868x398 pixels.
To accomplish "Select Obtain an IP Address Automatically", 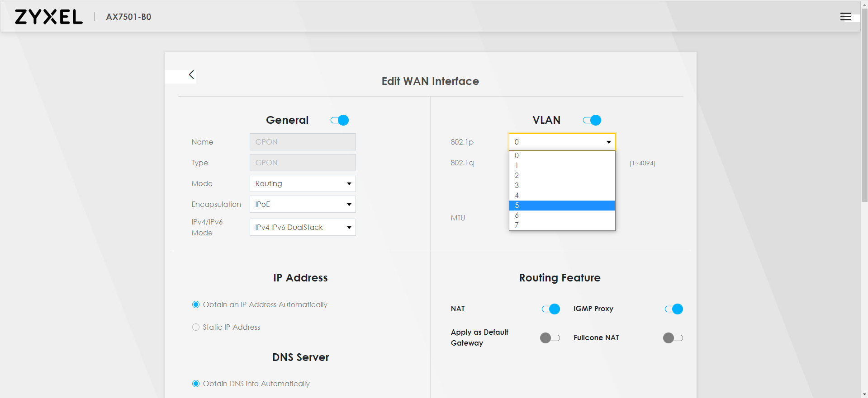I will pos(196,304).
